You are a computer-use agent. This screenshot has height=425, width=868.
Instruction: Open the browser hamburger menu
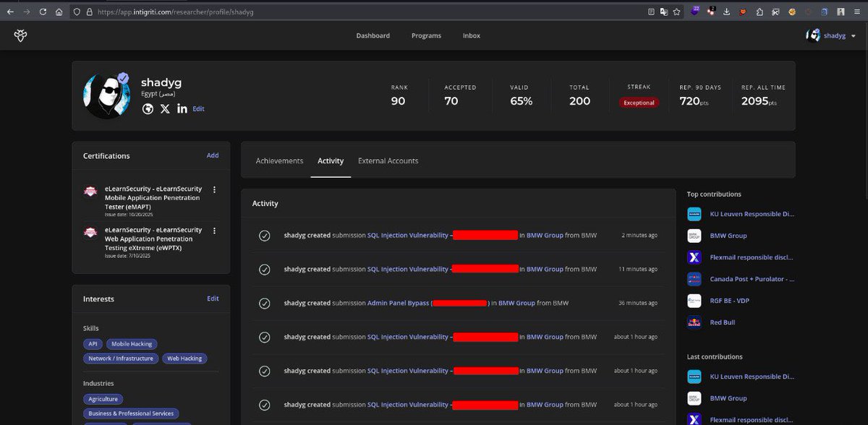[856, 12]
